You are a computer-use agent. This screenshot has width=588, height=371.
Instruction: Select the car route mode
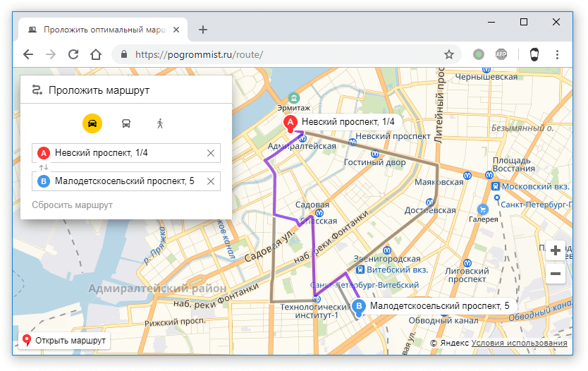(x=92, y=123)
